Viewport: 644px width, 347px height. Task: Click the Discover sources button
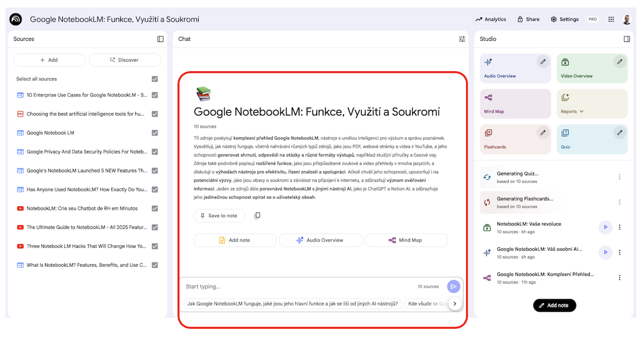click(x=125, y=60)
